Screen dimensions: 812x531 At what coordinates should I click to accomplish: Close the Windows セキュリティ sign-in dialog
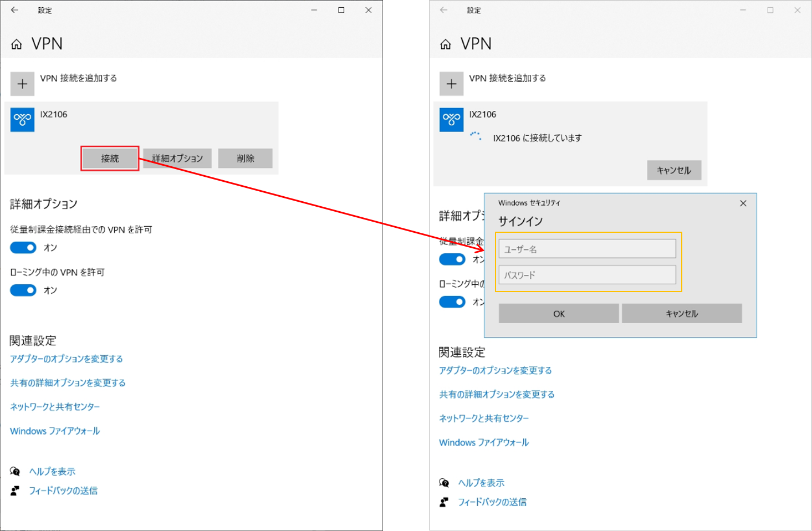point(743,203)
